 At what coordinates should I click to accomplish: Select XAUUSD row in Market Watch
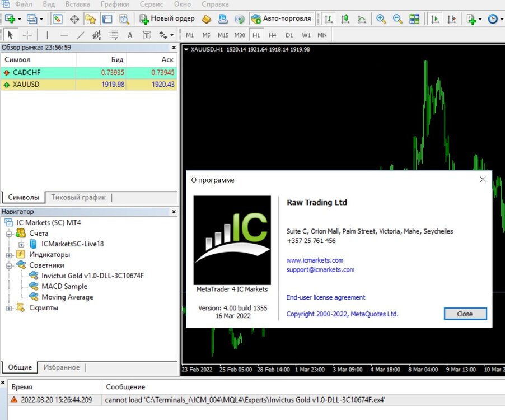coord(89,85)
